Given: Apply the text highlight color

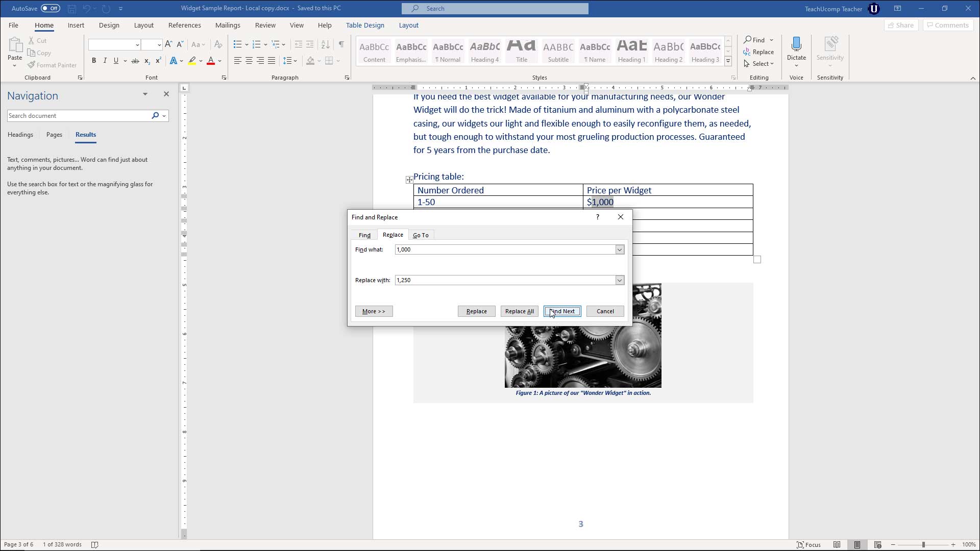Looking at the screenshot, I should tap(192, 61).
